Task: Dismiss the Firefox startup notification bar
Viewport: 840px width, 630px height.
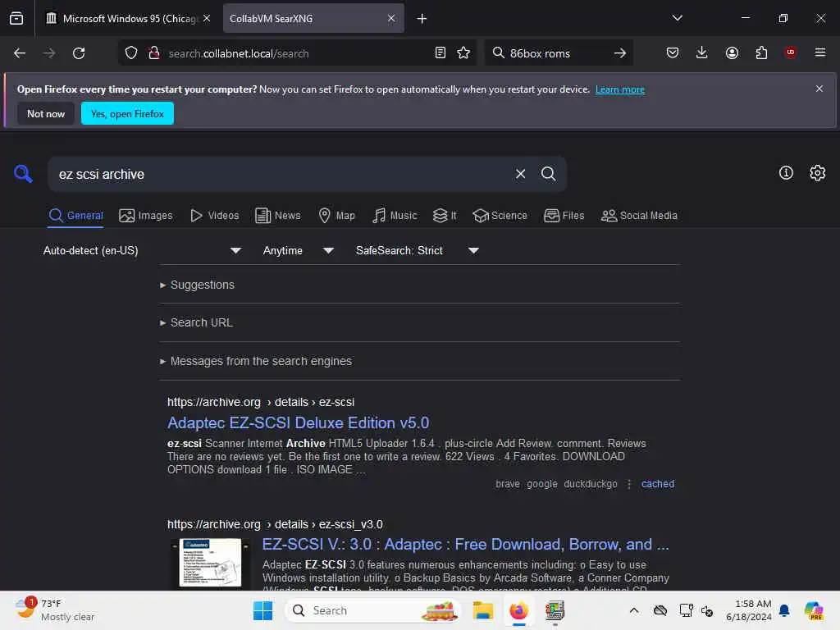Action: (819, 89)
